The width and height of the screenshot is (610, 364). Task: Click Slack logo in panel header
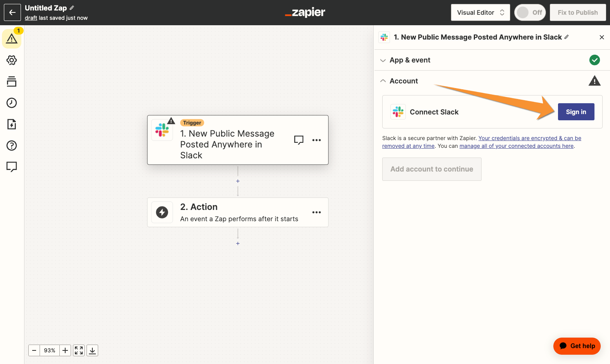384,37
